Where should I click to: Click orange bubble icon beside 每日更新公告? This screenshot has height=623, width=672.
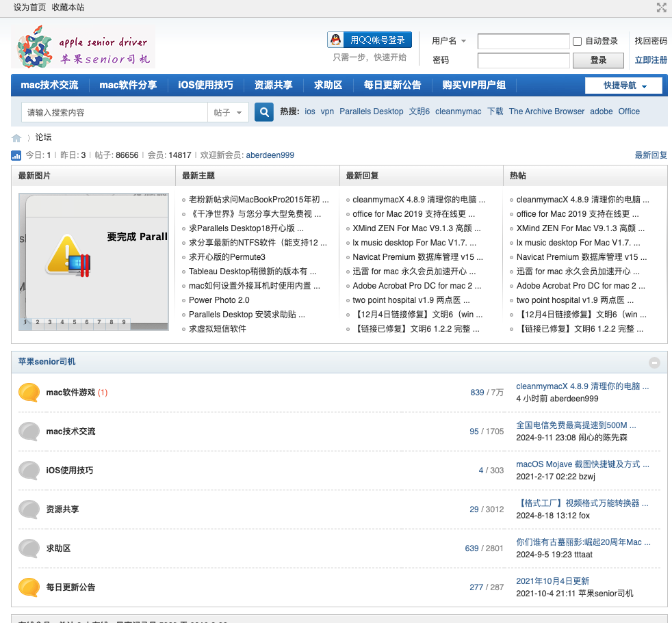pyautogui.click(x=29, y=587)
